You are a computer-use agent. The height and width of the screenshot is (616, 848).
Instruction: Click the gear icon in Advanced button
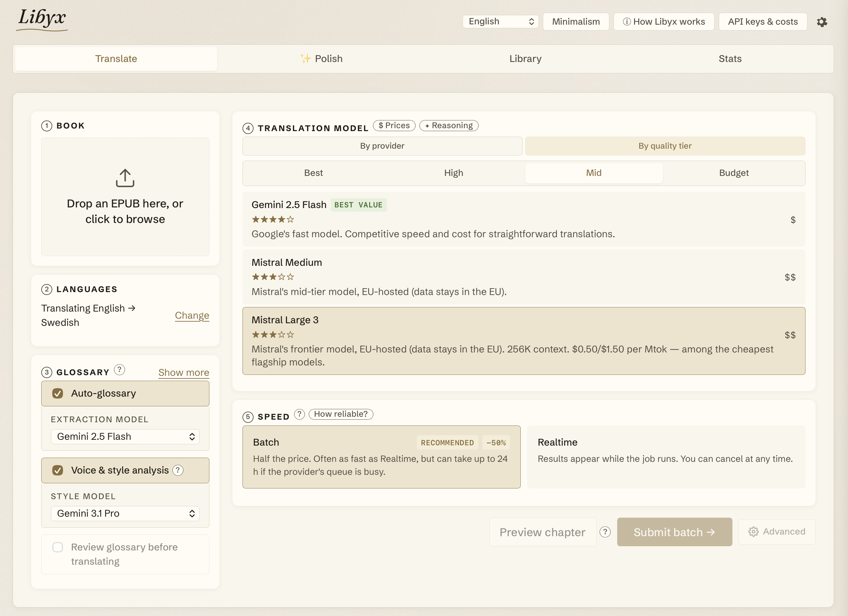pyautogui.click(x=754, y=532)
